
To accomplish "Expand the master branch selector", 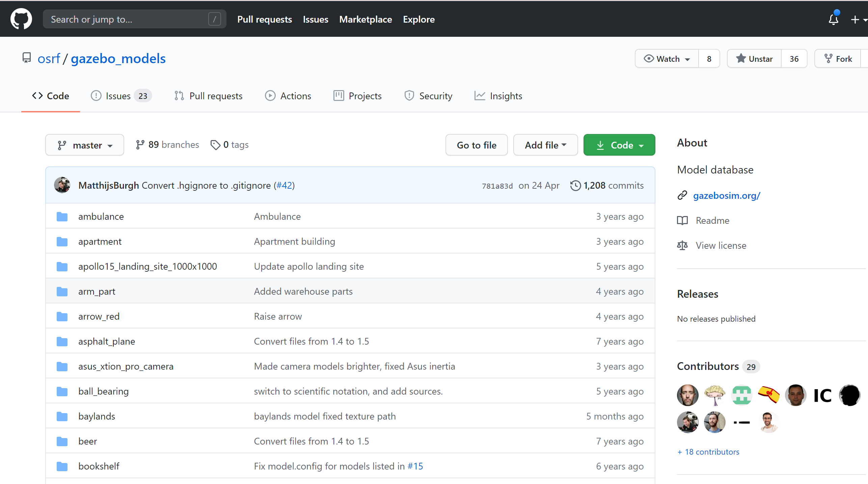I will pos(85,145).
